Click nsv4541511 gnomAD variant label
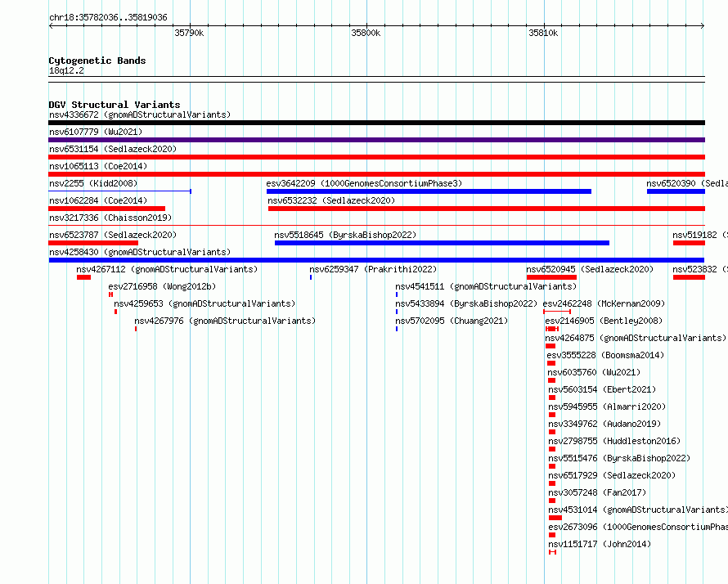Image resolution: width=728 pixels, height=584 pixels. 486,286
